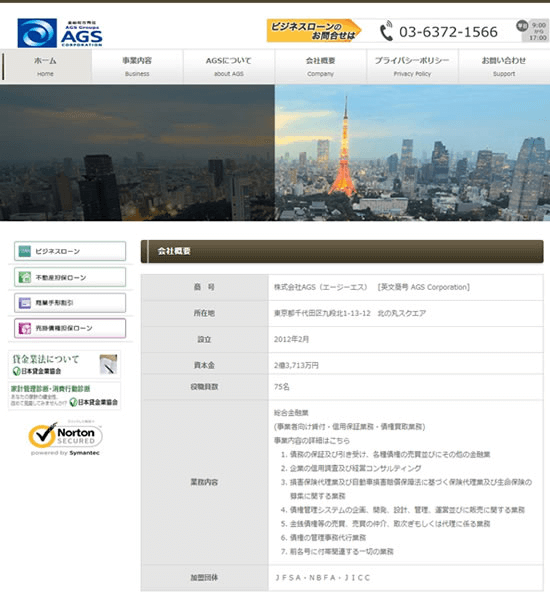Click the ビジネスローン sidebar button
The image size is (550, 610).
pyautogui.click(x=70, y=251)
